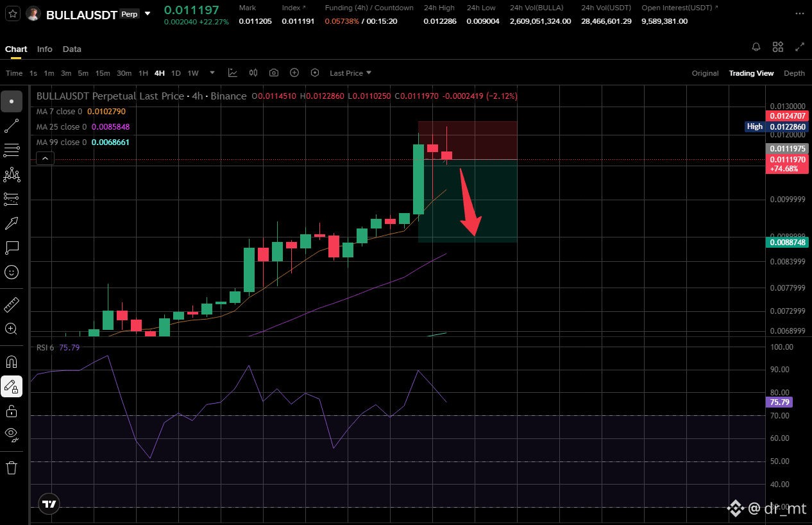Switch to Original chart view
The height and width of the screenshot is (525, 812).
tap(705, 73)
